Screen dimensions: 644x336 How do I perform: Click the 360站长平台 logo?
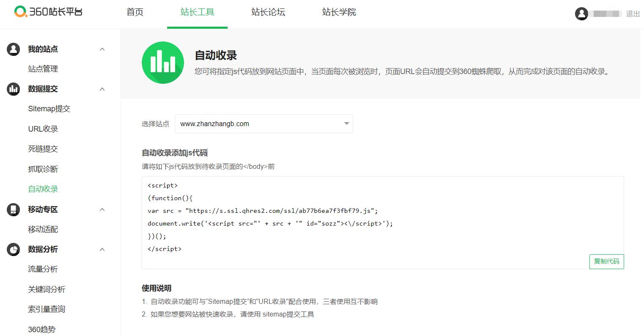(x=48, y=12)
